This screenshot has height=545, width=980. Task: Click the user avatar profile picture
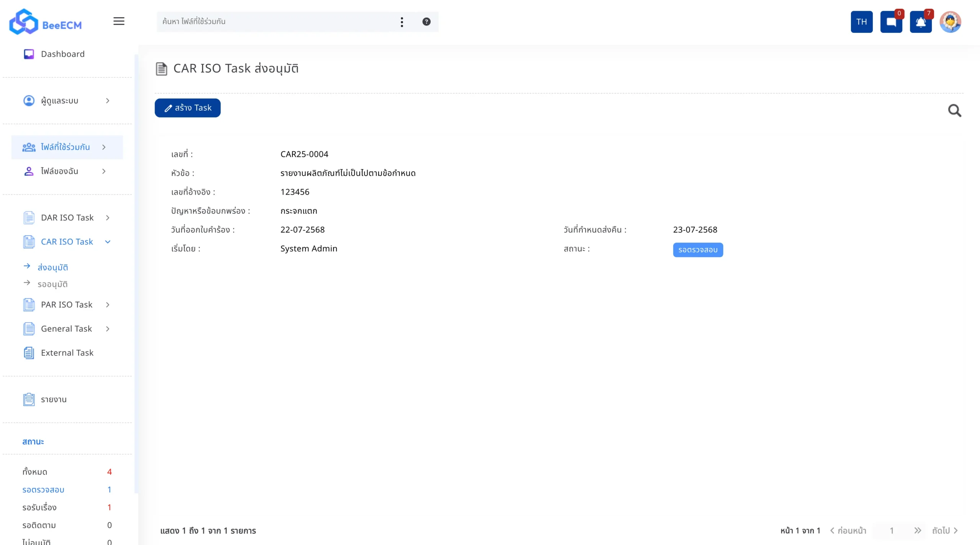[x=950, y=22]
